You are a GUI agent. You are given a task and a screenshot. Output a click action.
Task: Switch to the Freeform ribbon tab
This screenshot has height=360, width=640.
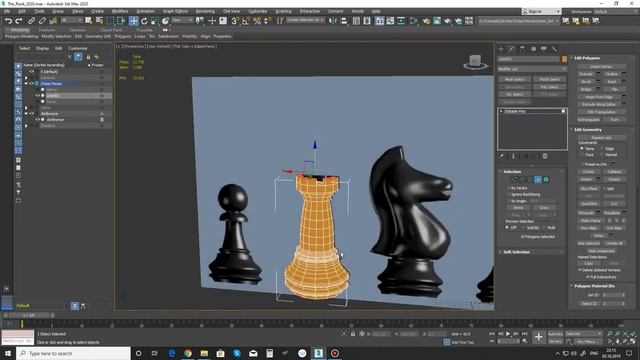pyautogui.click(x=47, y=30)
